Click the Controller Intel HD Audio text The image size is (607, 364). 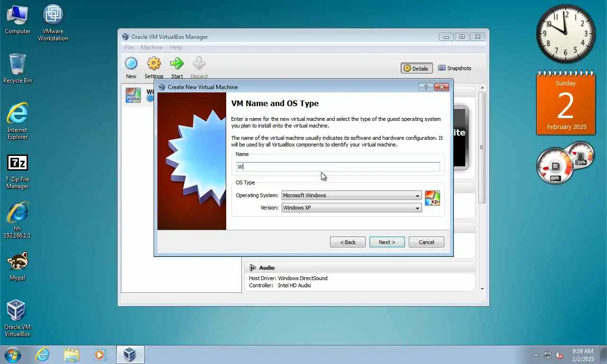pyautogui.click(x=280, y=285)
